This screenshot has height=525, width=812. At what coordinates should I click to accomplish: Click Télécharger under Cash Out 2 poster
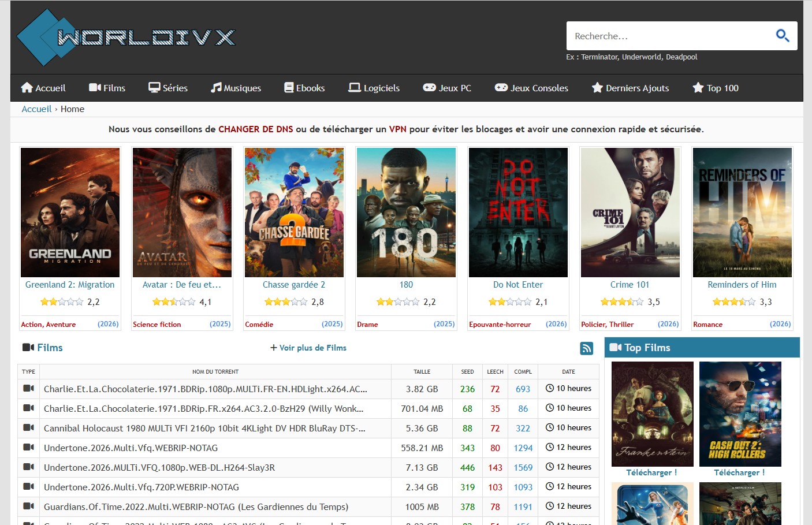pos(740,472)
